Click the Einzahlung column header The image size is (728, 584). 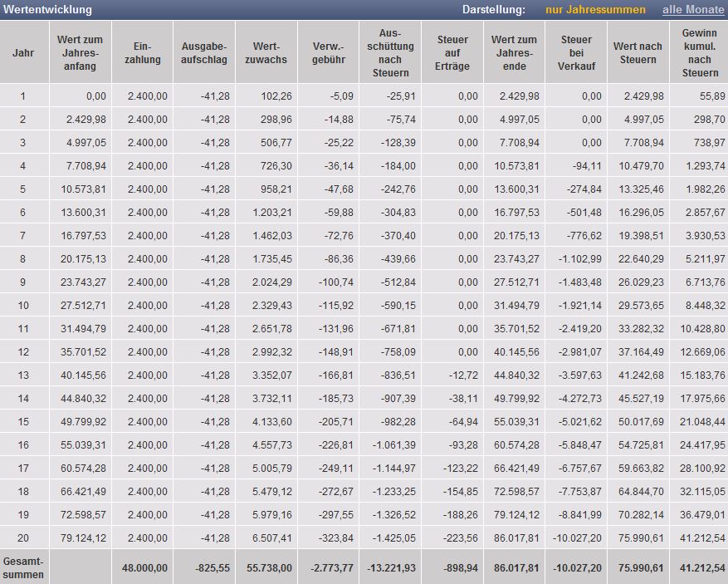click(143, 52)
